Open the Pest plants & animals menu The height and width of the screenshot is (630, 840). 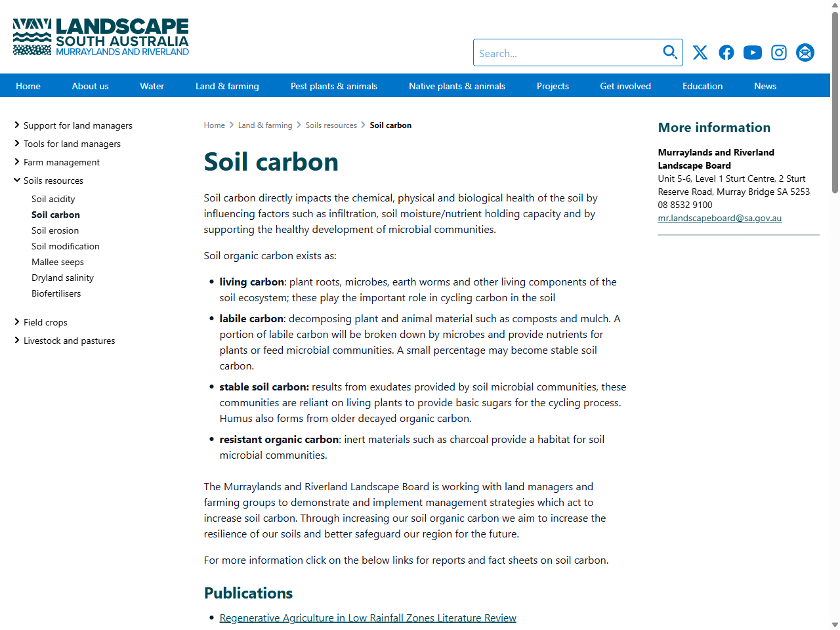333,85
